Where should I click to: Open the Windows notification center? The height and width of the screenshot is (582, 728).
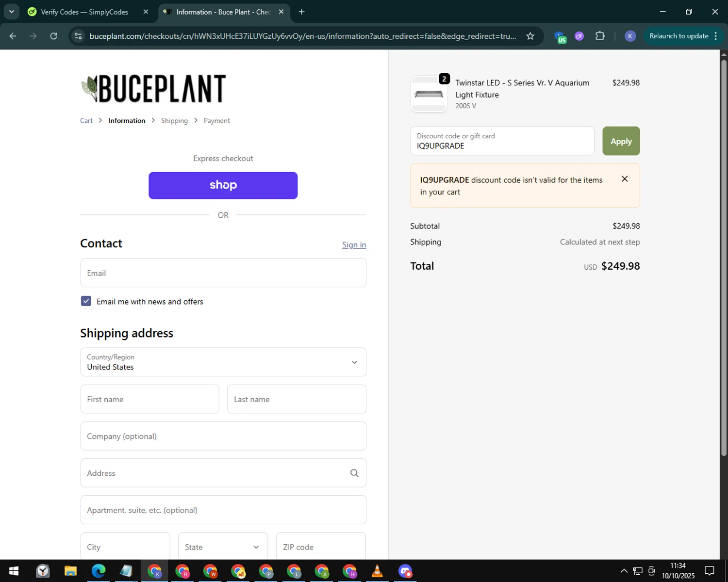click(x=710, y=571)
